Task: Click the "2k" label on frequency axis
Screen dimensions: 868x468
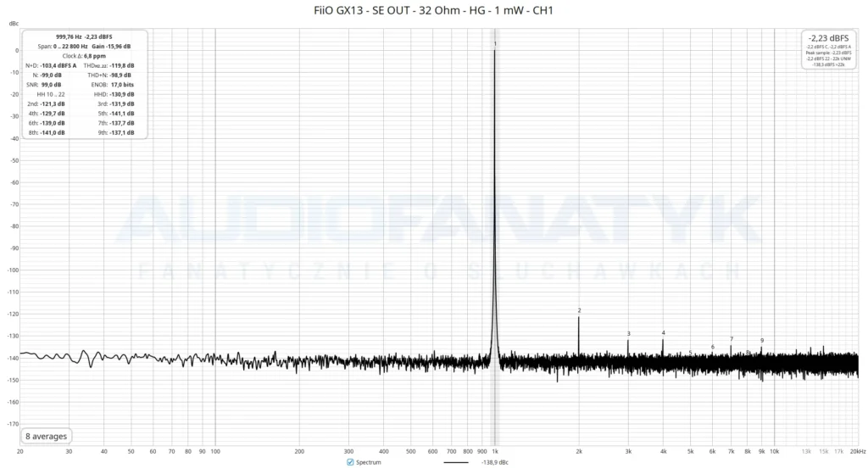Action: (x=579, y=451)
